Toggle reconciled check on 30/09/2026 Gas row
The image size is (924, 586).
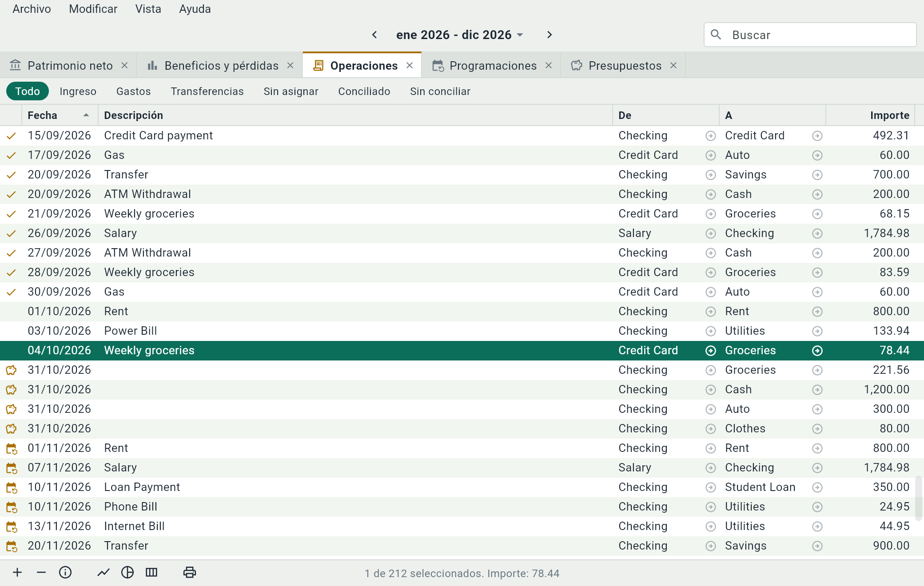point(11,292)
